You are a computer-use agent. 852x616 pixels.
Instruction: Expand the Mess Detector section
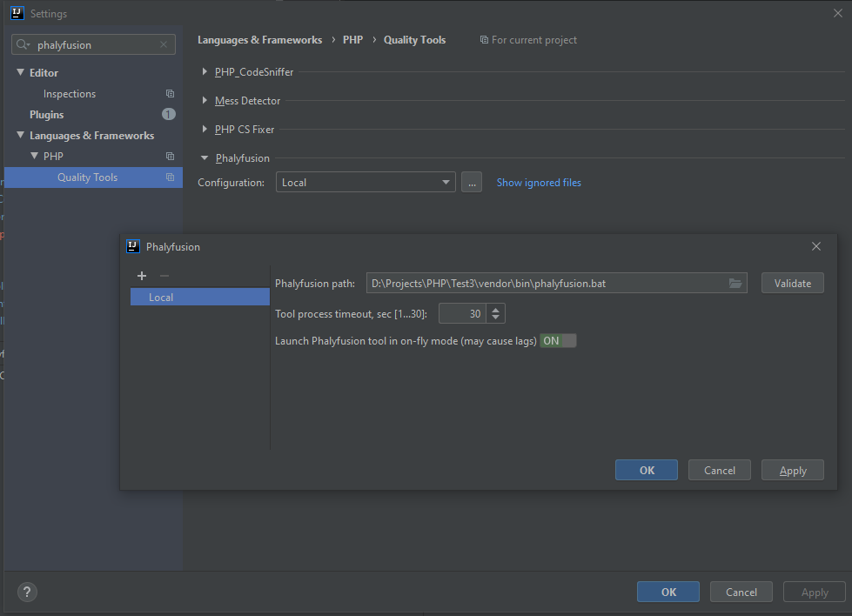coord(205,101)
